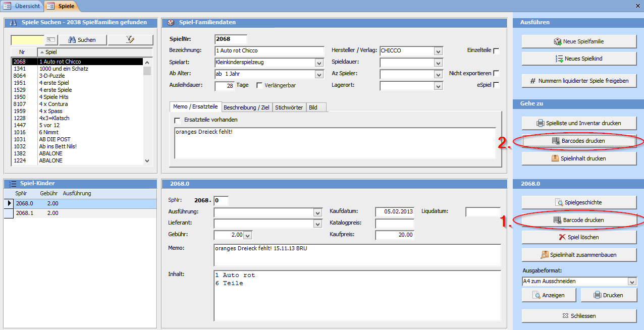
Task: Click Barcode drucken for game 2068.0
Action: tap(579, 220)
